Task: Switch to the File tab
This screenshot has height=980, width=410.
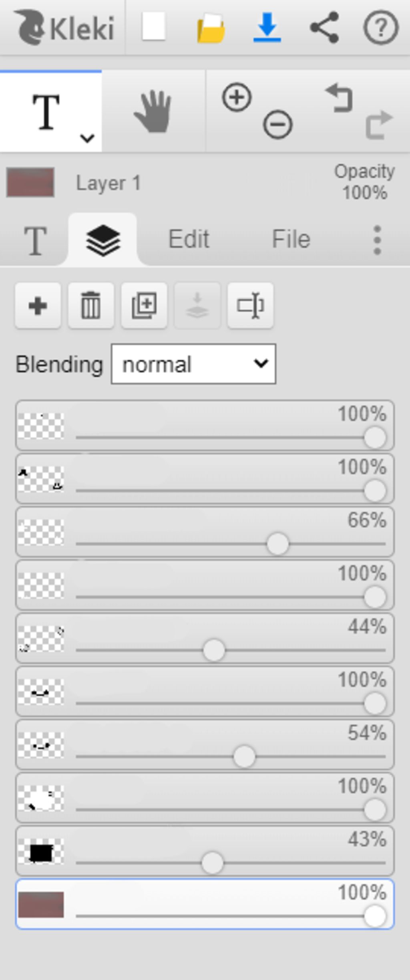Action: (291, 239)
